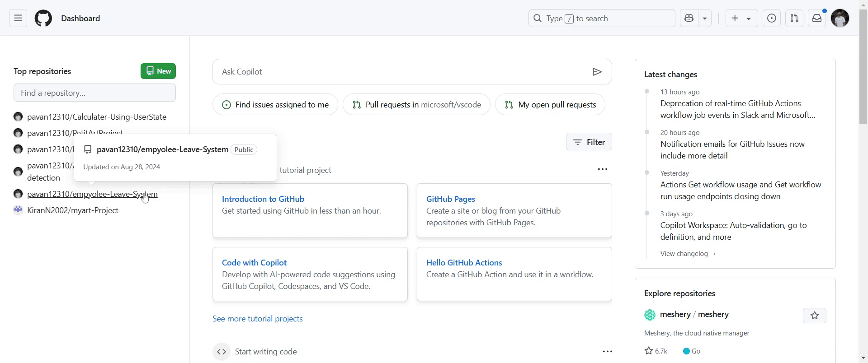Open the hamburger navigation menu
The image size is (868, 363).
click(18, 19)
